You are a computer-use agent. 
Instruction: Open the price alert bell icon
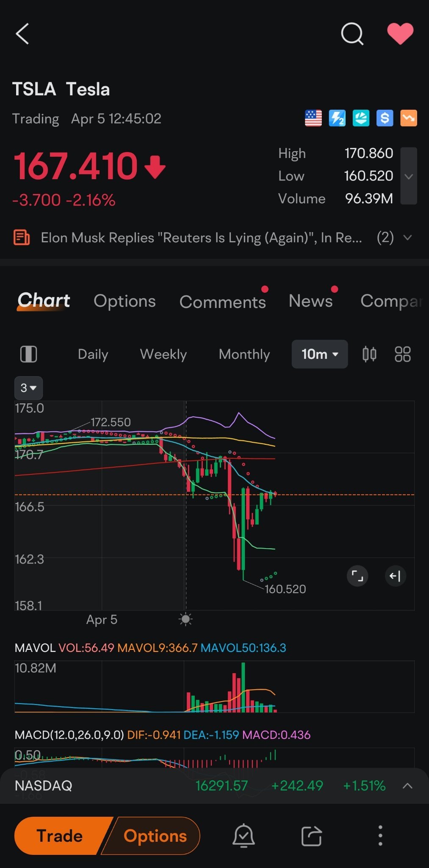pyautogui.click(x=244, y=836)
